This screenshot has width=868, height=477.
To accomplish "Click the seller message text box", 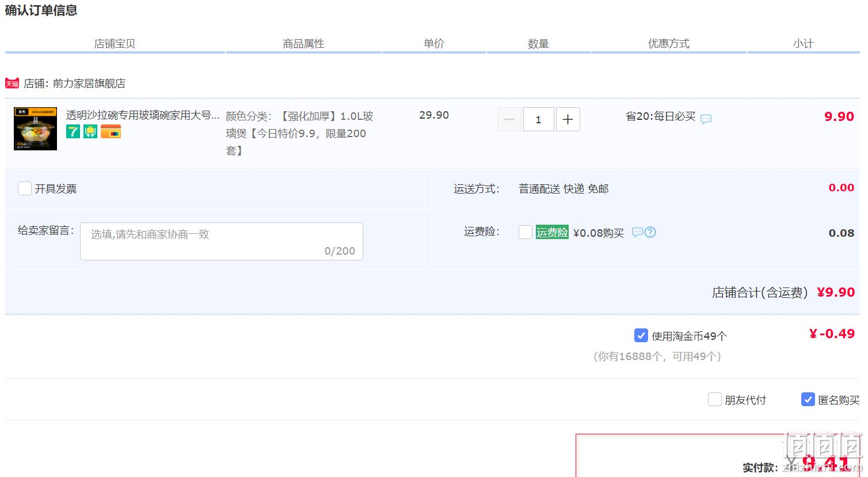I will coord(222,241).
